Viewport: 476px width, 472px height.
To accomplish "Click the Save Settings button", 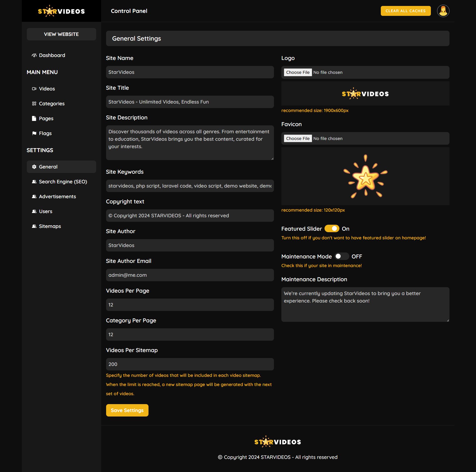I will (127, 410).
